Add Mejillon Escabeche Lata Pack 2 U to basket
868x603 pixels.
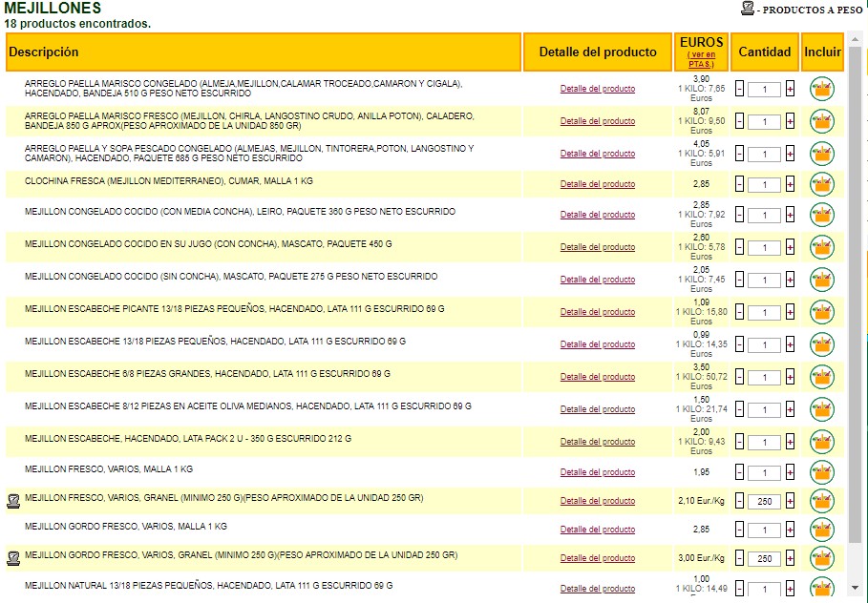click(821, 443)
